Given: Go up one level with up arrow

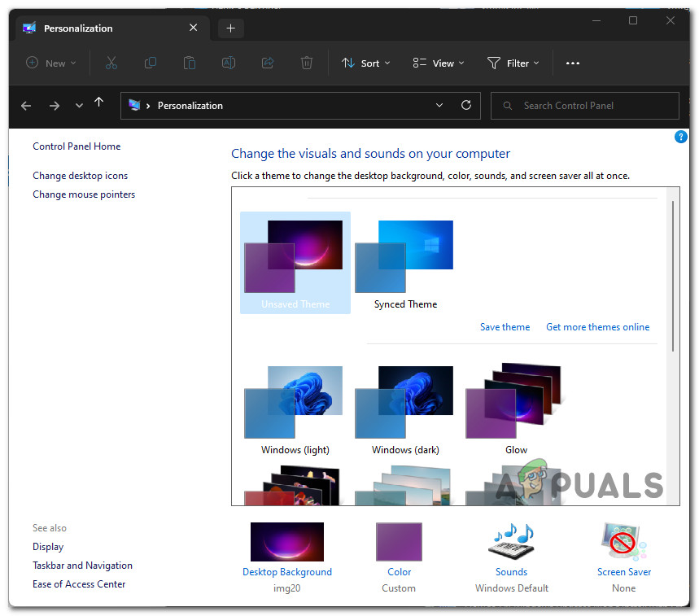Looking at the screenshot, I should click(x=99, y=103).
